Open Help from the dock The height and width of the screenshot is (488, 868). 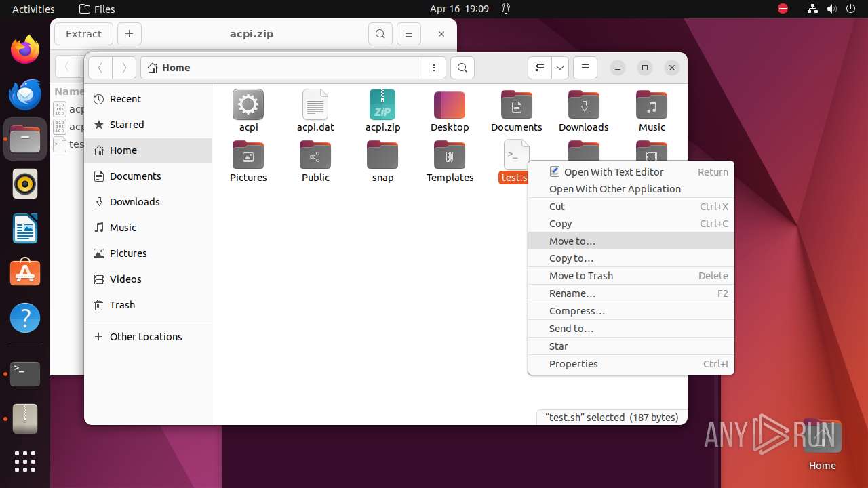pyautogui.click(x=25, y=318)
